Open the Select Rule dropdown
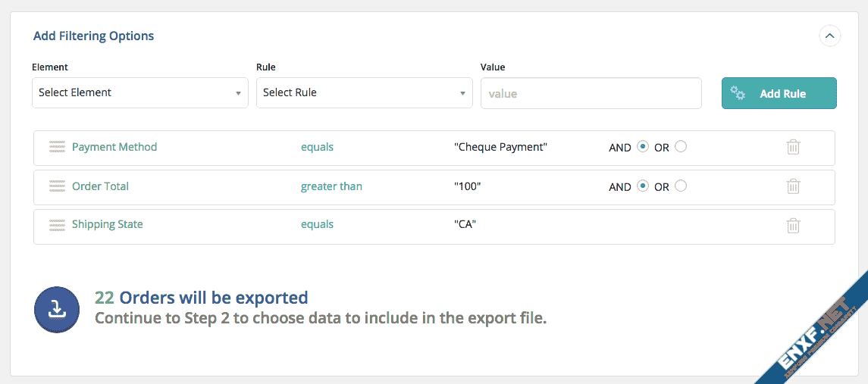 365,93
